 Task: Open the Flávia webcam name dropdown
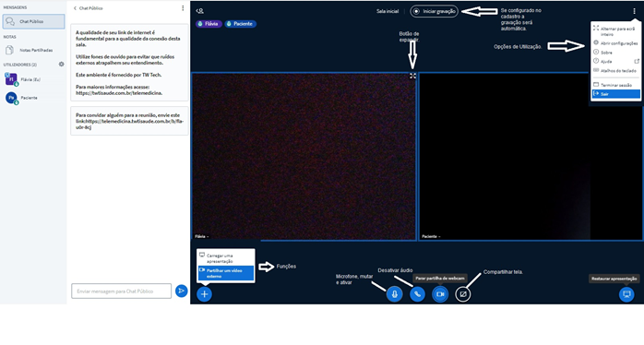pyautogui.click(x=202, y=236)
